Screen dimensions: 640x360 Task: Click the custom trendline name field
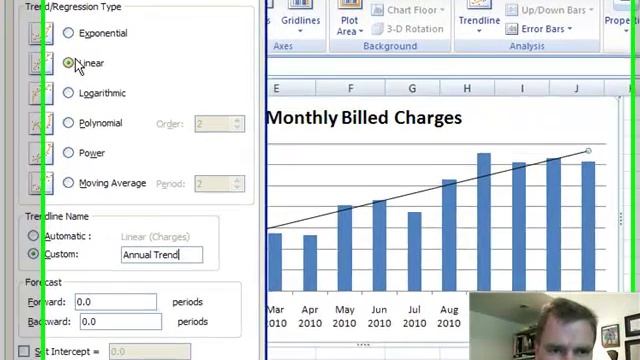[162, 255]
